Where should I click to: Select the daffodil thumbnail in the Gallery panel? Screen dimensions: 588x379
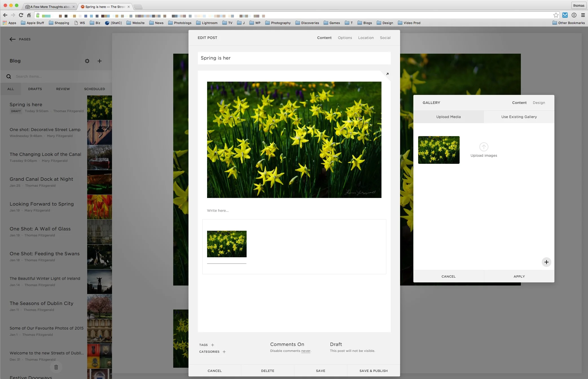coord(438,150)
